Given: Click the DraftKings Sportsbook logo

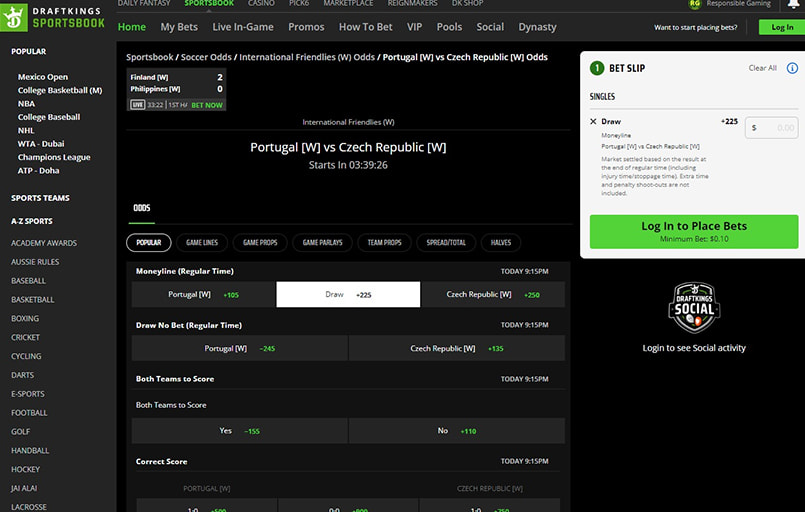Looking at the screenshot, I should pos(53,17).
